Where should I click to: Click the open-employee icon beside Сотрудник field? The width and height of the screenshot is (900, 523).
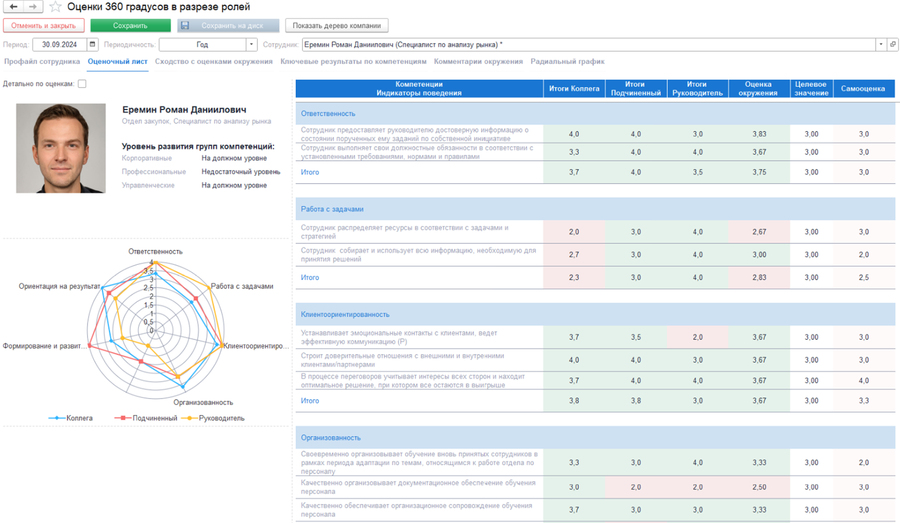893,45
